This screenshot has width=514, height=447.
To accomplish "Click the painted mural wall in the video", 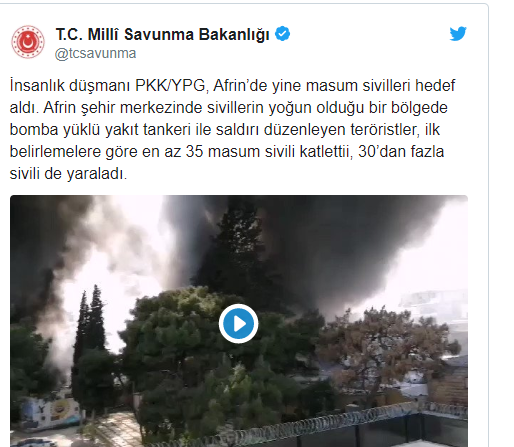I will coord(50,412).
